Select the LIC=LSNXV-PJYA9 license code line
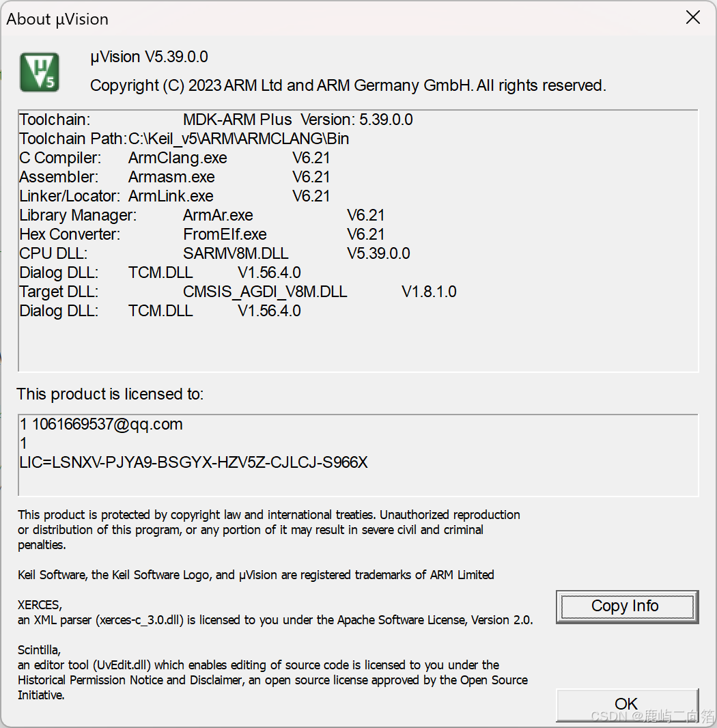Viewport: 717px width, 728px height. (194, 462)
